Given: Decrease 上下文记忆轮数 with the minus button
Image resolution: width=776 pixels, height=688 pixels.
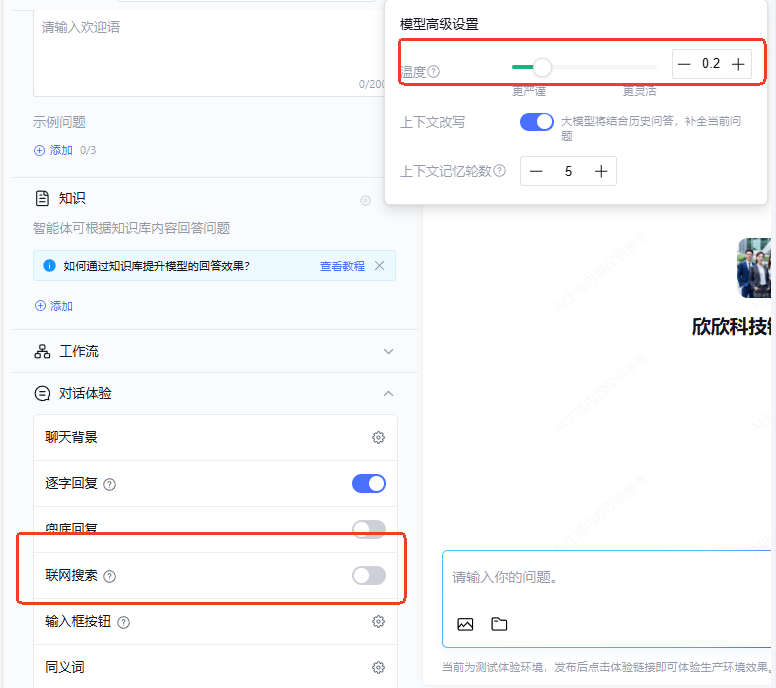Looking at the screenshot, I should tap(536, 171).
